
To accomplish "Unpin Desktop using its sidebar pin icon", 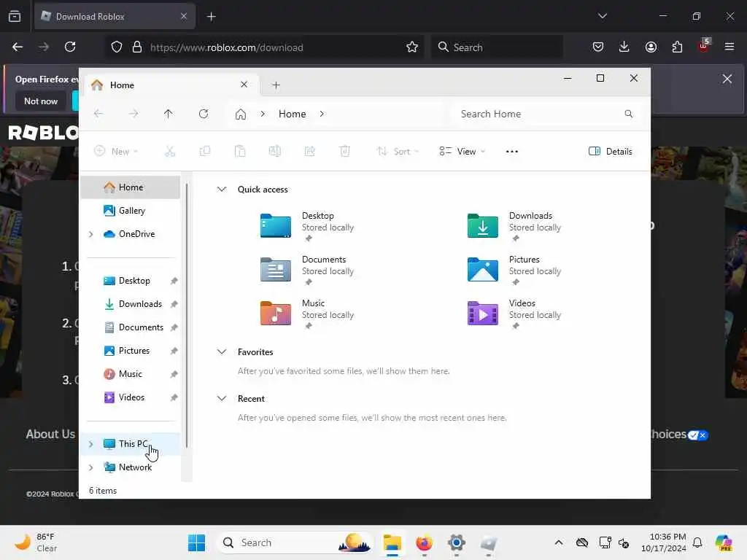I will point(174,281).
